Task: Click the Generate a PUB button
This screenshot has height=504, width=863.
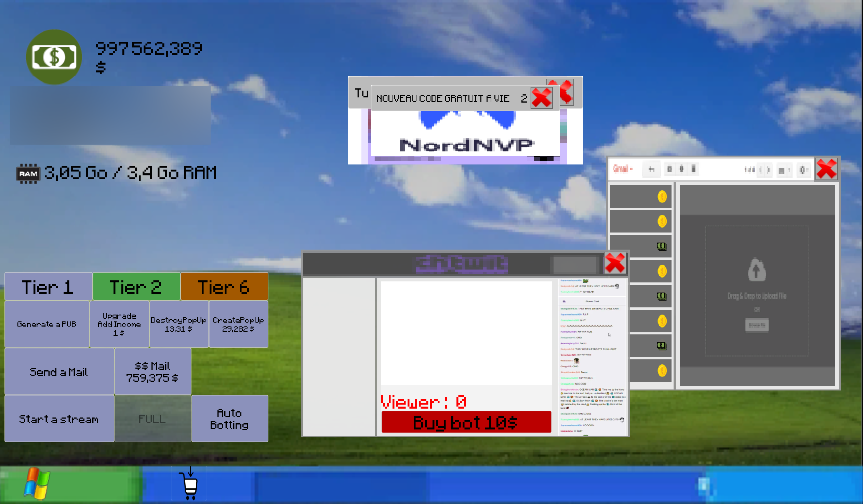Action: coord(47,324)
